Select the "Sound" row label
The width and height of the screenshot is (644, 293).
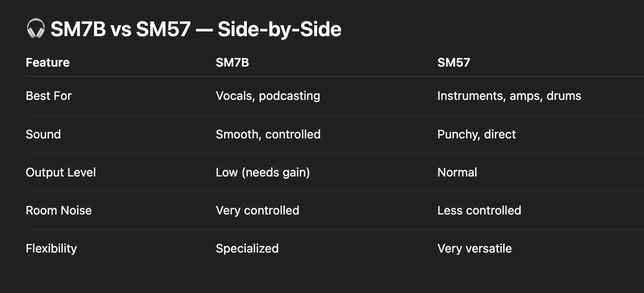click(x=43, y=134)
